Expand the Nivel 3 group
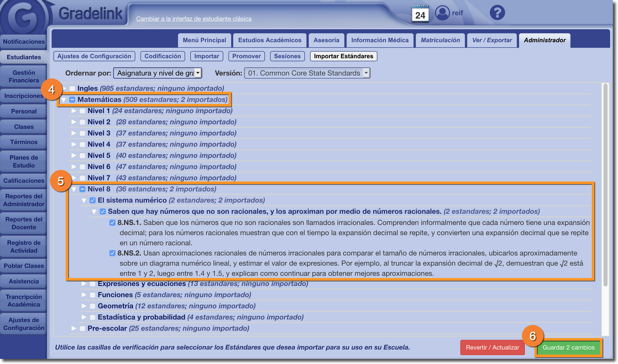 (74, 133)
